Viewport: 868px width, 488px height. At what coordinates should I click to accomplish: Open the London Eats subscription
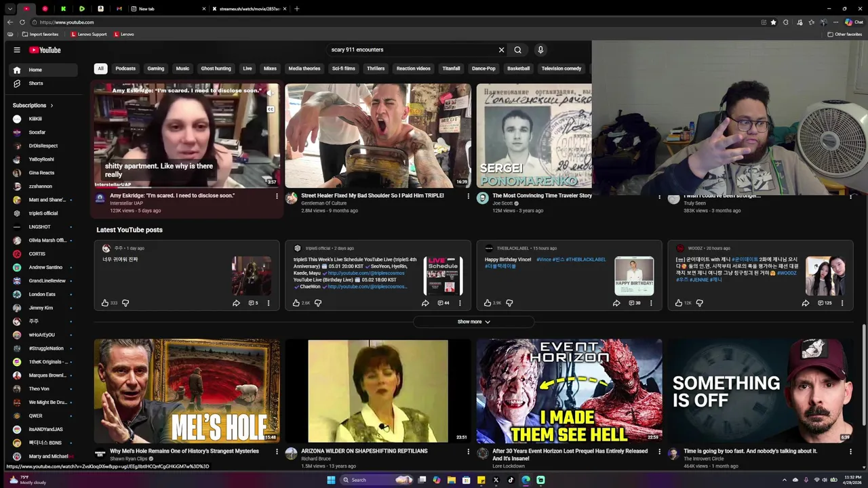click(43, 294)
